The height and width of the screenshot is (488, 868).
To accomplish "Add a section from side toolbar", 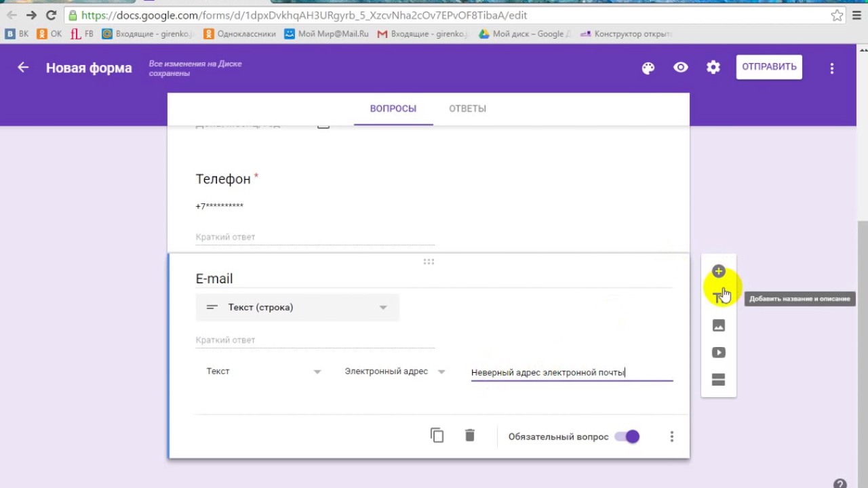I will [x=719, y=380].
